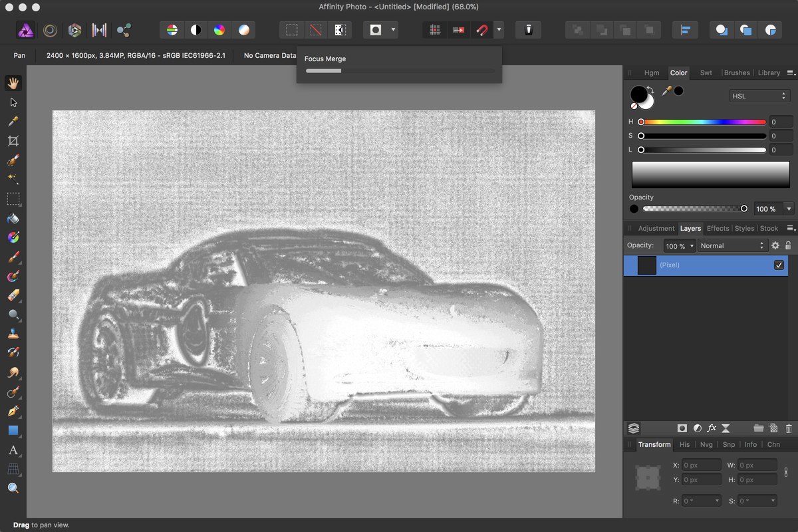Click the X position input field
Viewport: 798px width, 532px height.
702,465
